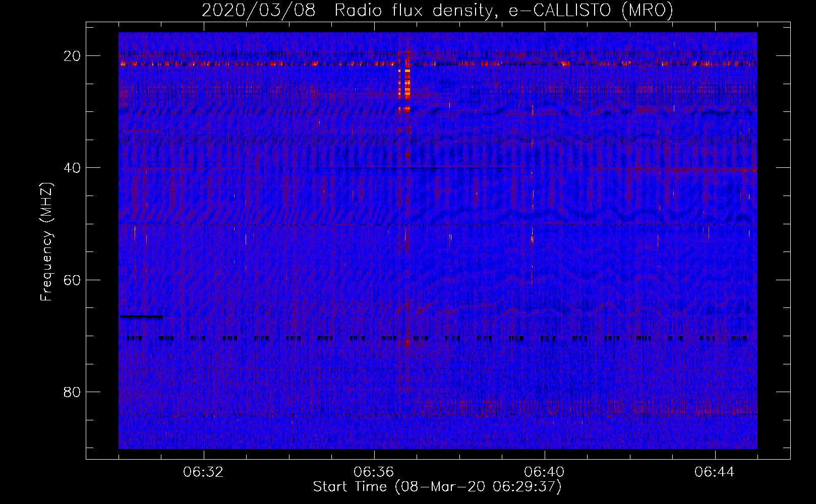Click the '06:40' time tick label
Screen dimensions: 816x504
pos(545,472)
